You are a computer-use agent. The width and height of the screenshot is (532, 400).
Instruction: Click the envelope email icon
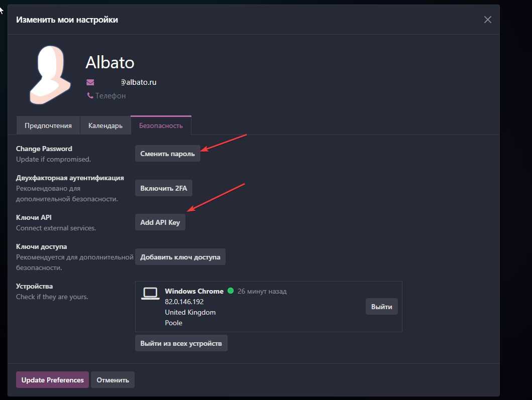click(x=90, y=82)
